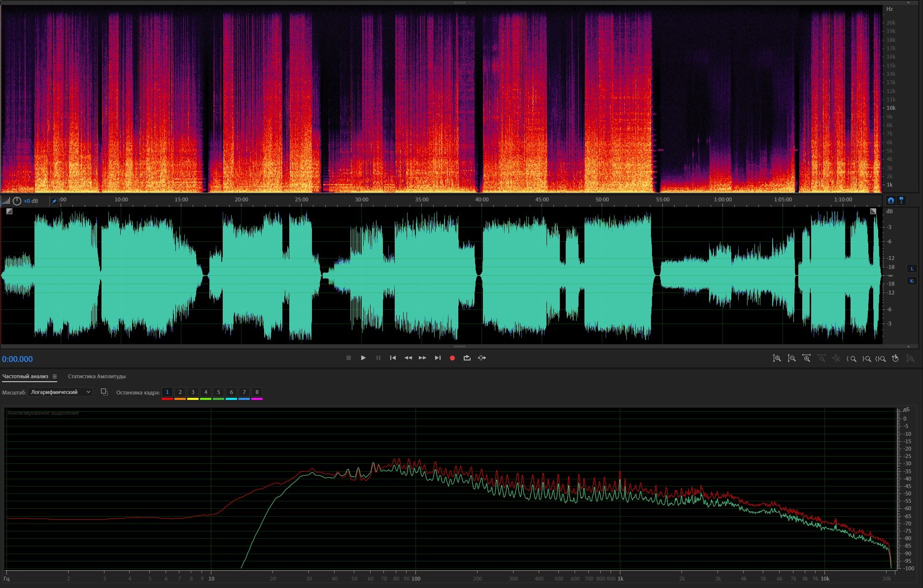Image resolution: width=923 pixels, height=588 pixels.
Task: Click the fast forward button
Action: pos(422,358)
